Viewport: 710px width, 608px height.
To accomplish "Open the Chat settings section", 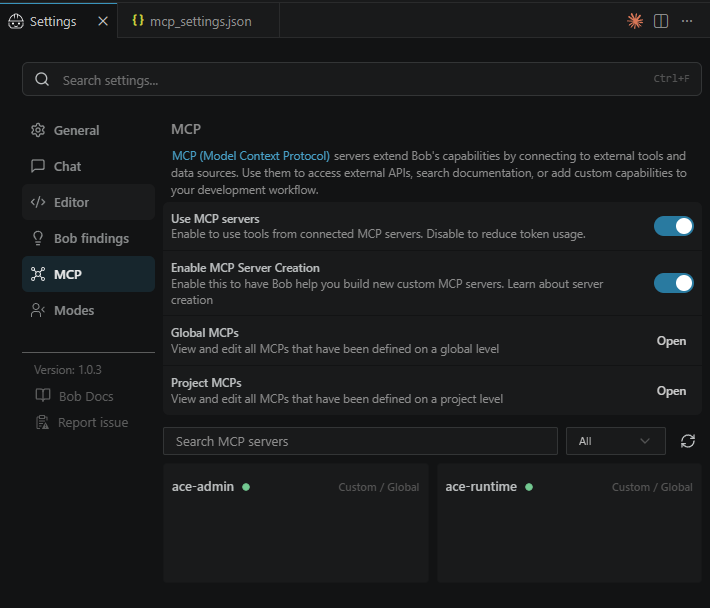I will point(88,166).
